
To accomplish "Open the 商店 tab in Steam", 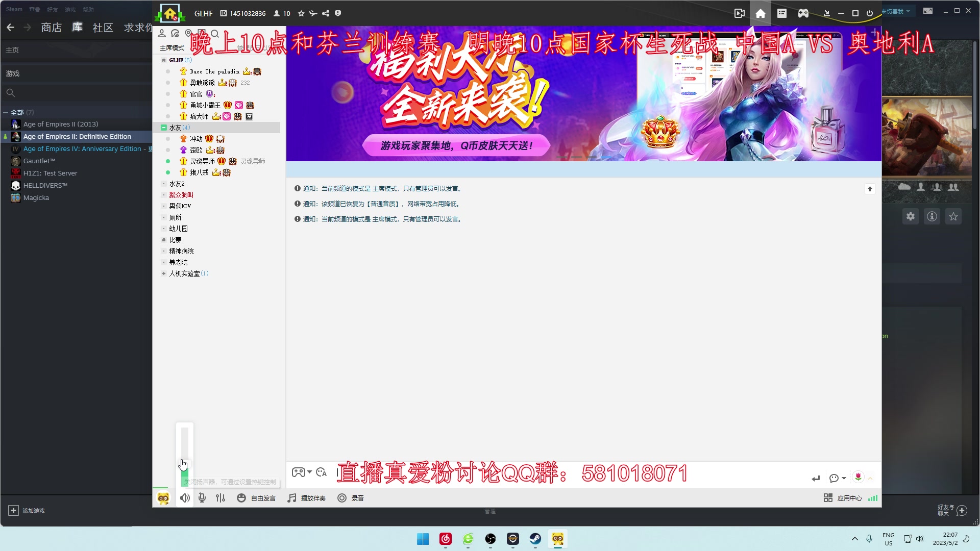I will click(51, 28).
